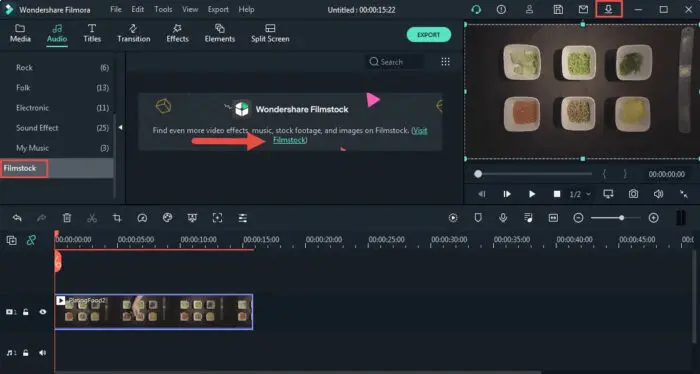Image resolution: width=700 pixels, height=374 pixels.
Task: Click the record voiceover microphone icon
Action: tap(503, 218)
